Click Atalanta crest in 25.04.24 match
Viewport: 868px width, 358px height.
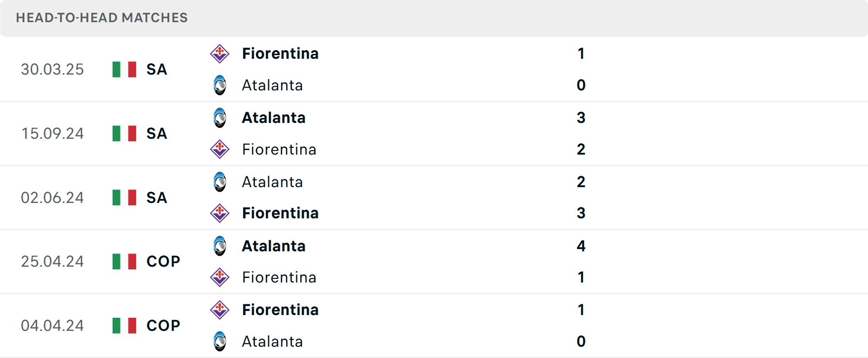220,246
